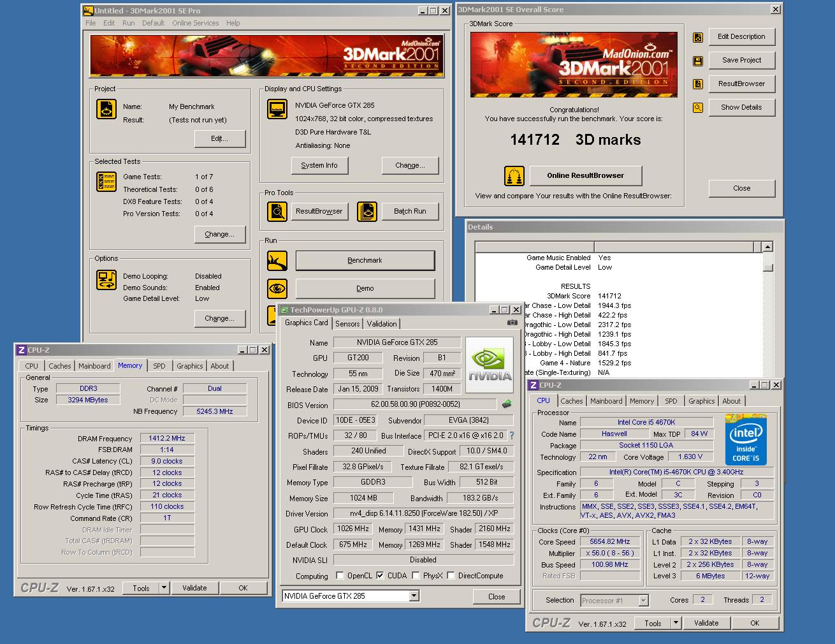This screenshot has width=835, height=644.
Task: Click the Project icon in 3DMark2001 window
Action: point(106,109)
